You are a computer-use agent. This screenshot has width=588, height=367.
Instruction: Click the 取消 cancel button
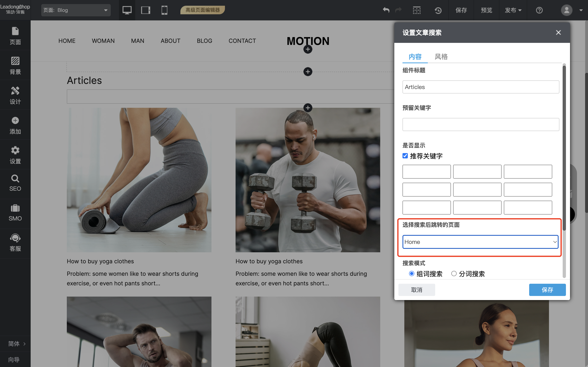[x=417, y=290]
